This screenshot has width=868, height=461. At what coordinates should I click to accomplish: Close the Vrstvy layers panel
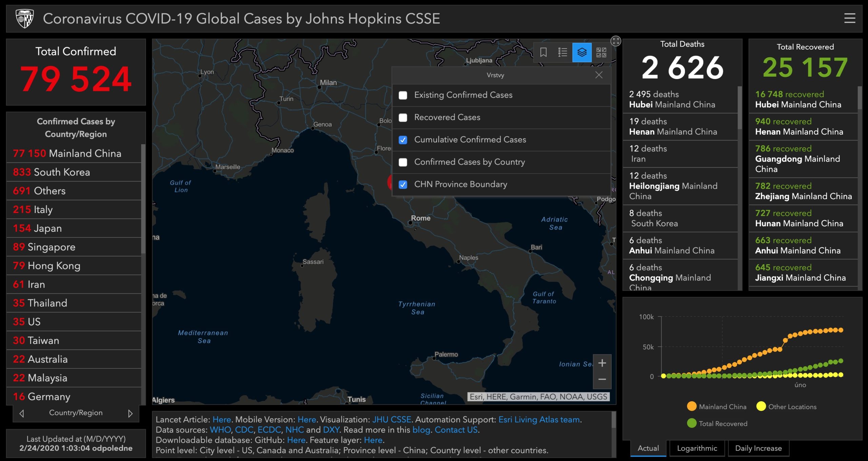(599, 75)
